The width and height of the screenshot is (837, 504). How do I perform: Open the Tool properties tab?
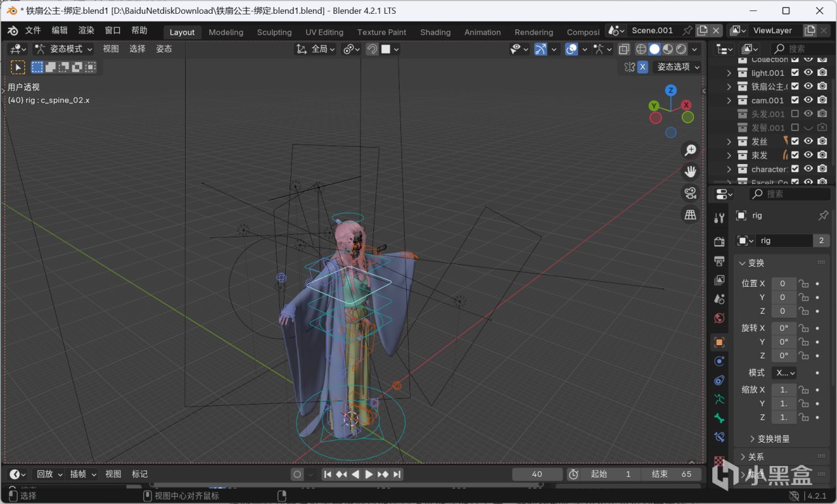[719, 218]
